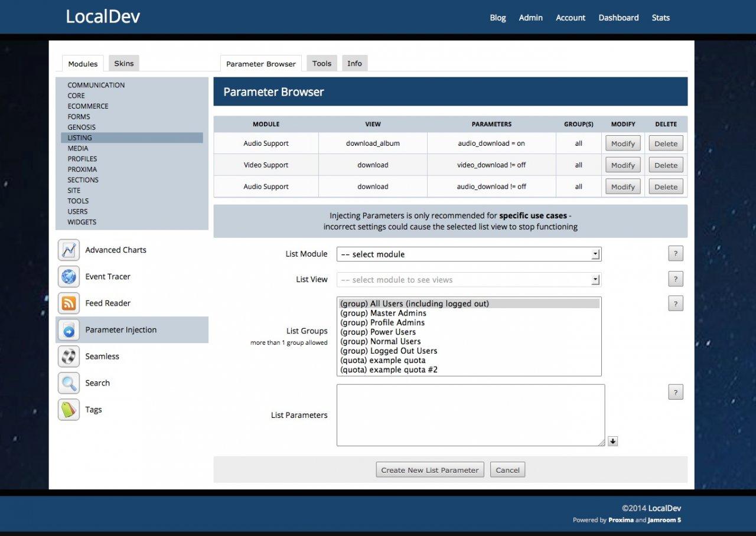The height and width of the screenshot is (536, 756).
Task: Select the Parameter Injection icon
Action: coord(69,330)
